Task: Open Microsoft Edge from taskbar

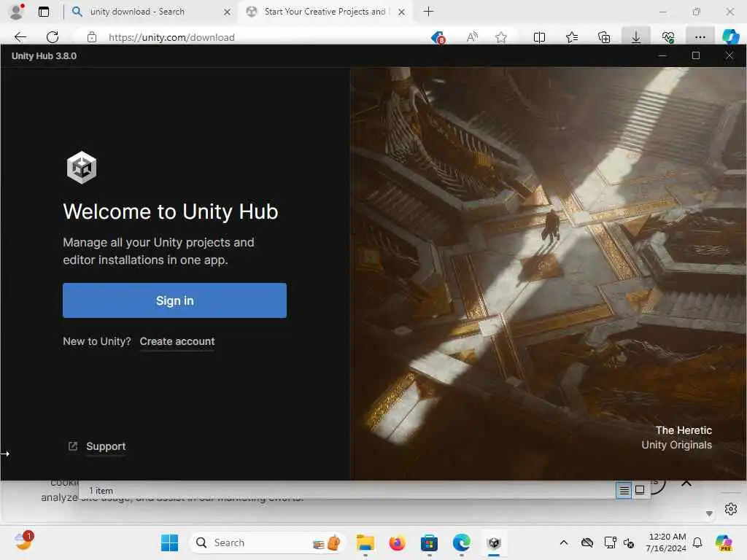Action: pos(461,542)
